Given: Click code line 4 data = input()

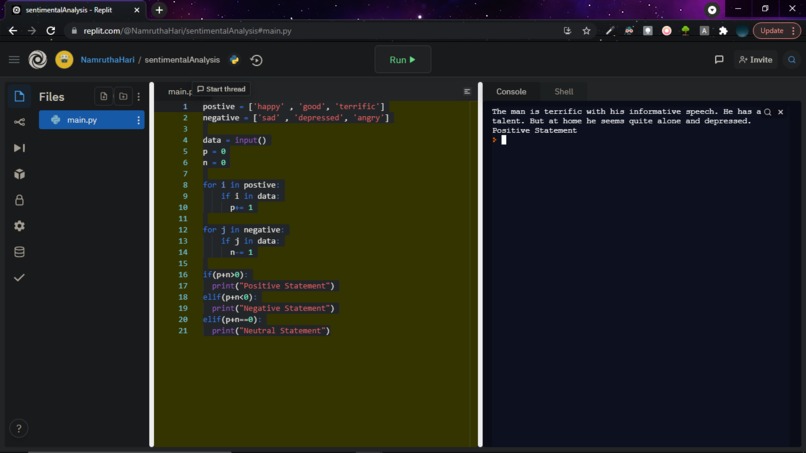Looking at the screenshot, I should (x=234, y=140).
